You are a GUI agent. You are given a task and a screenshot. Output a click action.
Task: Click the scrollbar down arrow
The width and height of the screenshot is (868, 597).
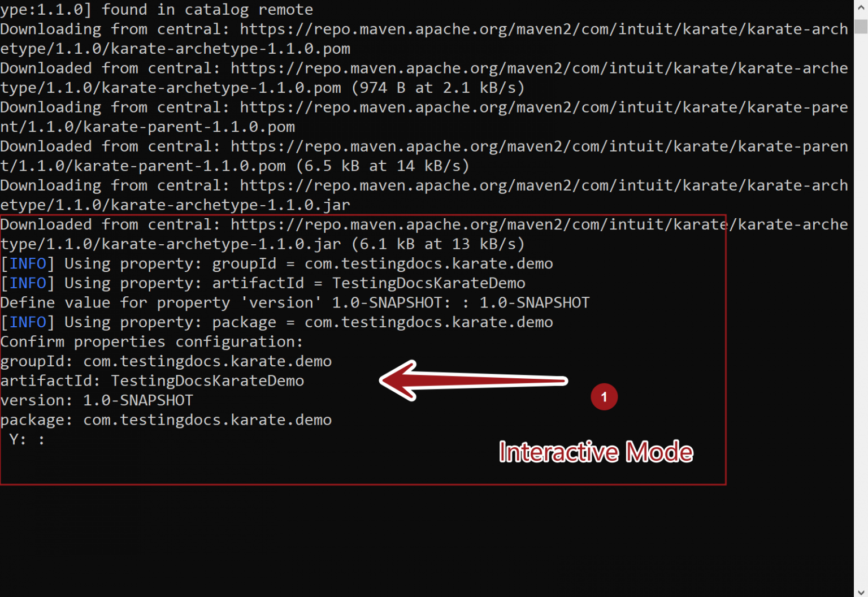861,591
